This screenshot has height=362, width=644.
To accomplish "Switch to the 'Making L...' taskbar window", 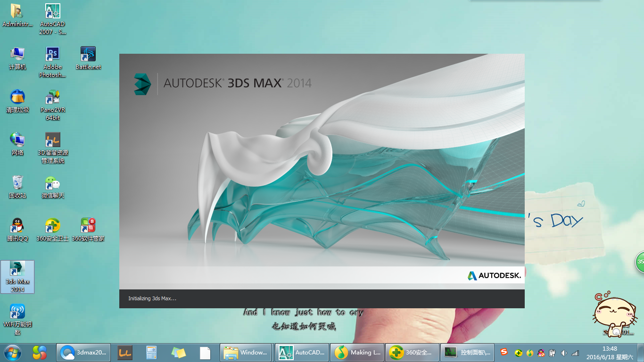I will [357, 352].
